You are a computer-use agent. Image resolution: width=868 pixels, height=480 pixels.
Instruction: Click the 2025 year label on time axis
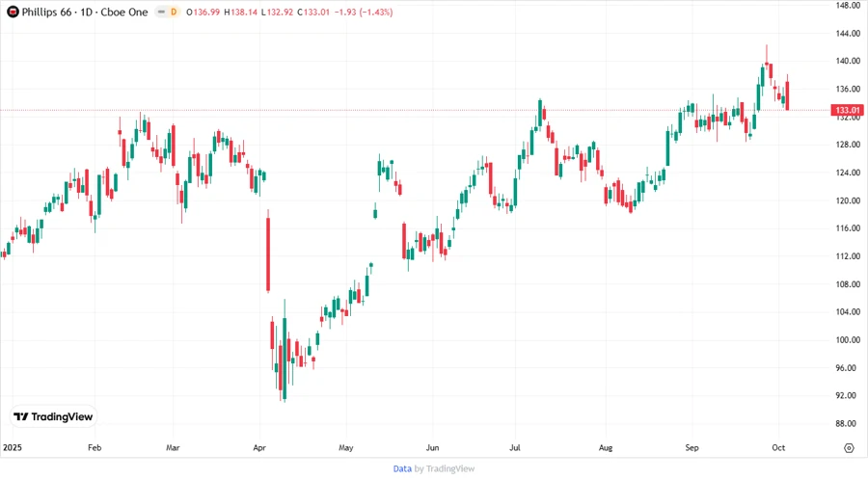12,448
